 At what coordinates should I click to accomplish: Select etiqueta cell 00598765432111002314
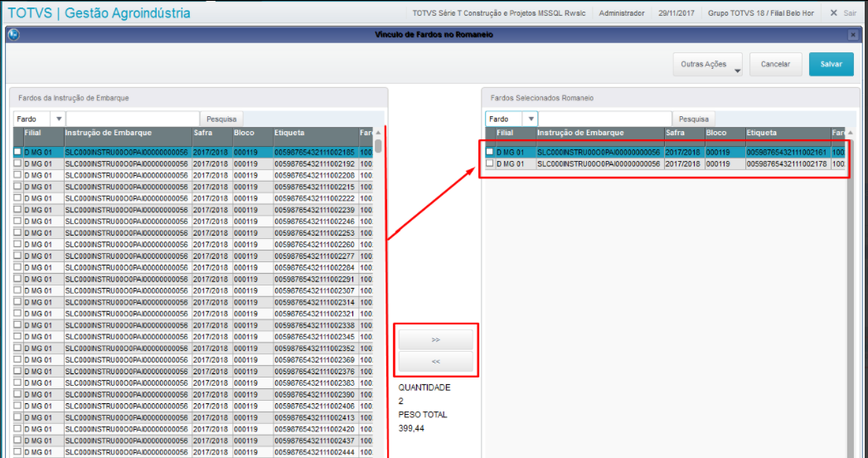click(x=316, y=302)
